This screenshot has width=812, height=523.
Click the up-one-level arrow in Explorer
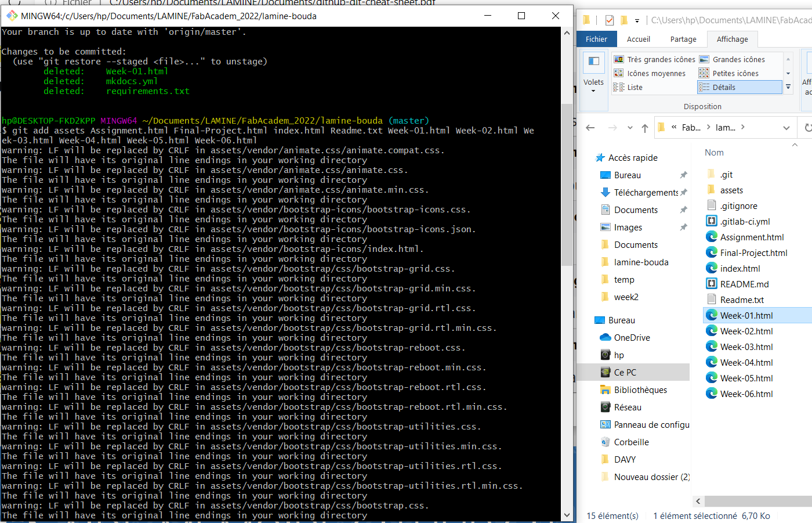coord(645,128)
